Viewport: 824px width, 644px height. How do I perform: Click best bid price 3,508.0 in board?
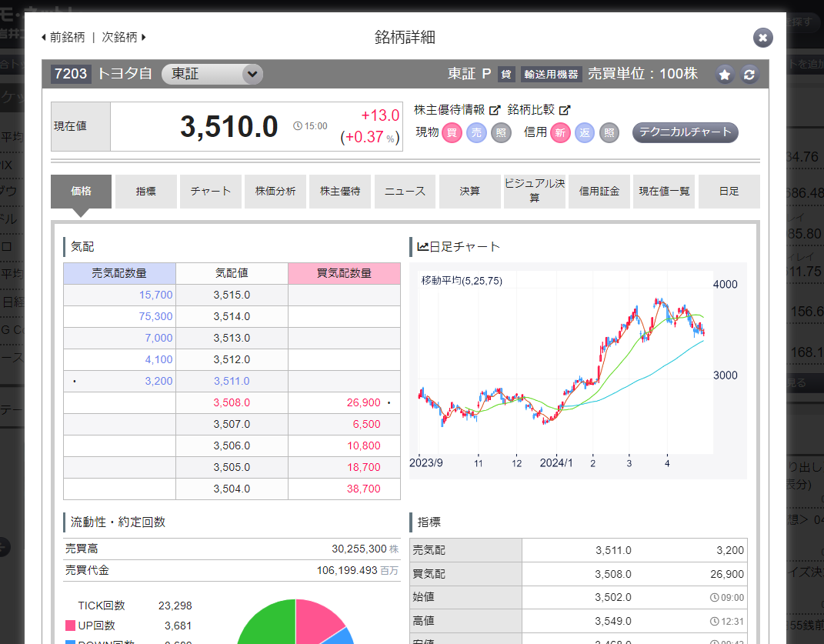pyautogui.click(x=232, y=402)
